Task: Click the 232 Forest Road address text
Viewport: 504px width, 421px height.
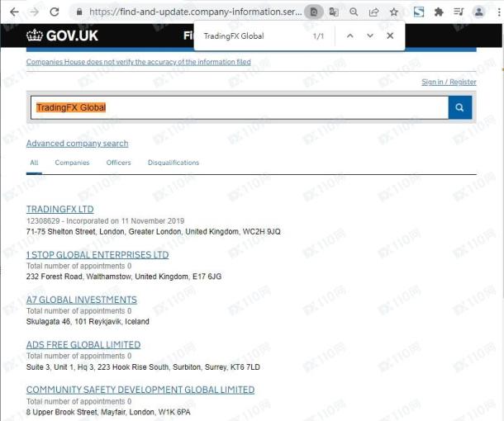Action: coord(124,277)
